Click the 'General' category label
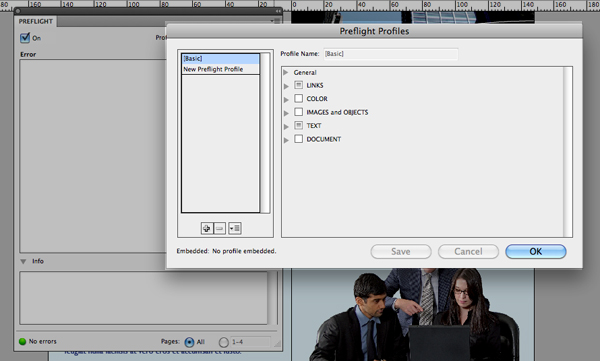The height and width of the screenshot is (361, 600). pos(305,72)
